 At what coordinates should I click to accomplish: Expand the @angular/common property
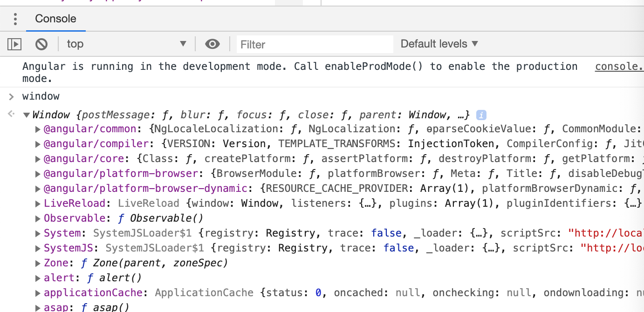click(38, 129)
